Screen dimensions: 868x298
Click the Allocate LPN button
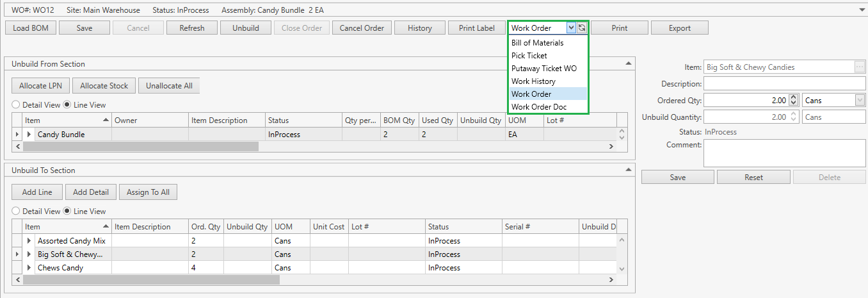point(40,86)
